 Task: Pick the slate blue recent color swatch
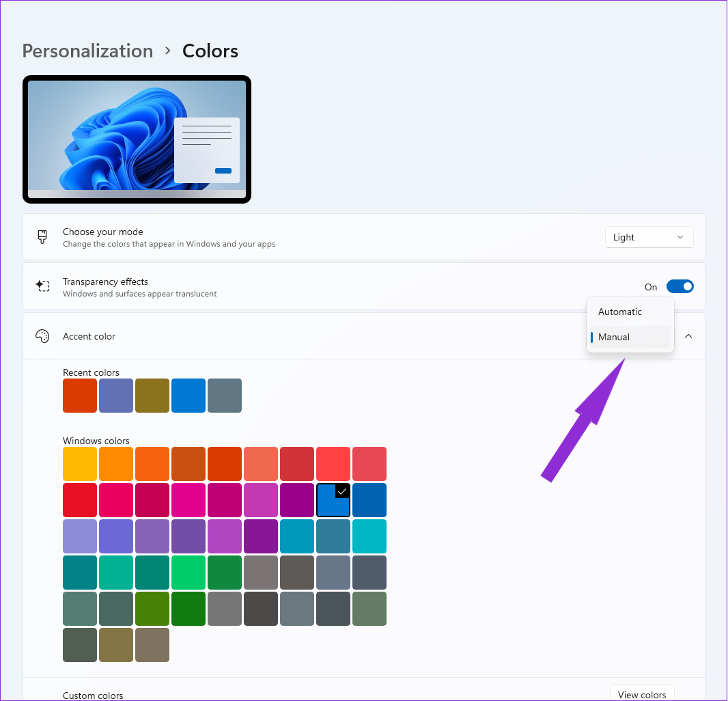(x=116, y=396)
